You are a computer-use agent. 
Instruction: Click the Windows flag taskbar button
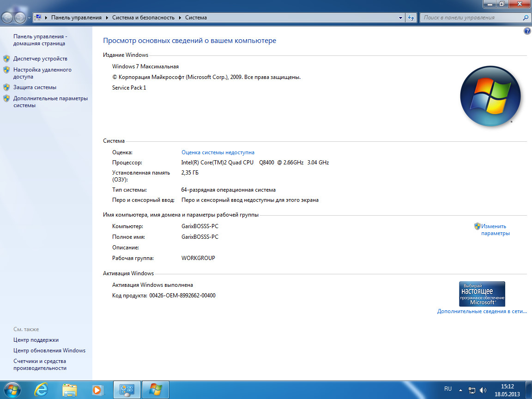click(x=155, y=390)
